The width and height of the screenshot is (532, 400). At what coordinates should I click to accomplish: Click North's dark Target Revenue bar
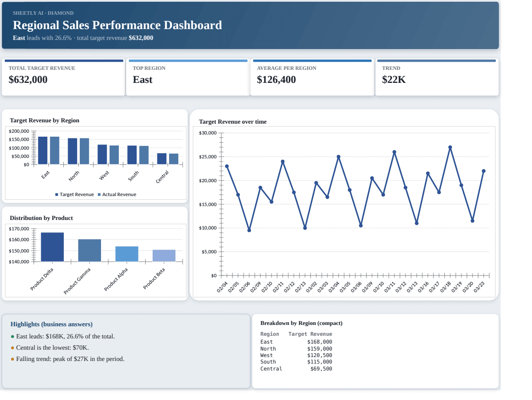pos(72,151)
